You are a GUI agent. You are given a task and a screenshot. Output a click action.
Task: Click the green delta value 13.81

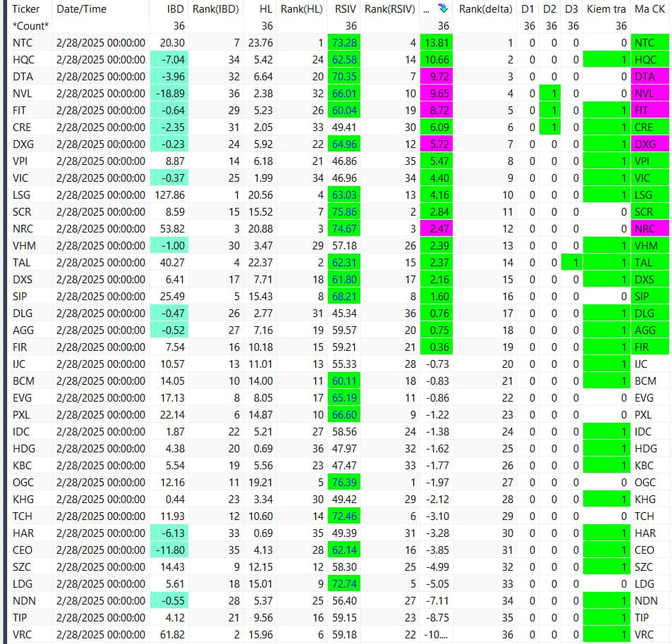[436, 43]
